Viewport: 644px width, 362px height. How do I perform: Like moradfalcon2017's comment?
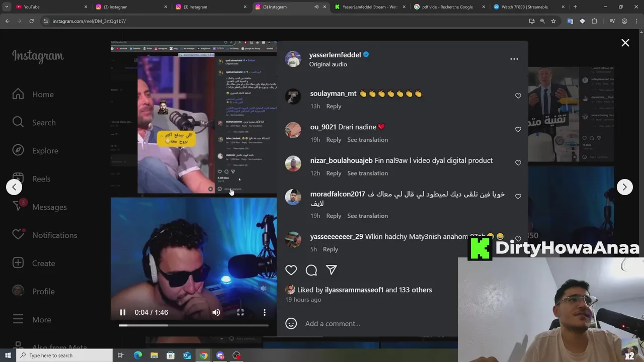tap(518, 197)
